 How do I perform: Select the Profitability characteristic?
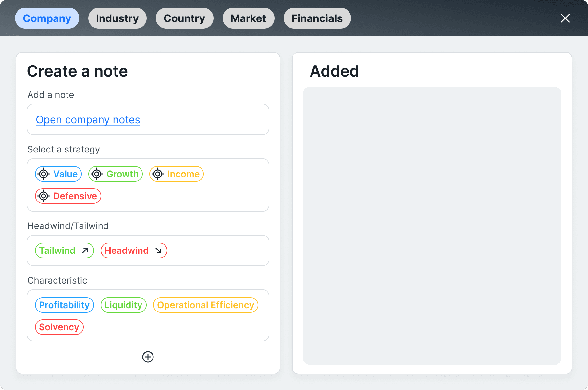pyautogui.click(x=65, y=305)
